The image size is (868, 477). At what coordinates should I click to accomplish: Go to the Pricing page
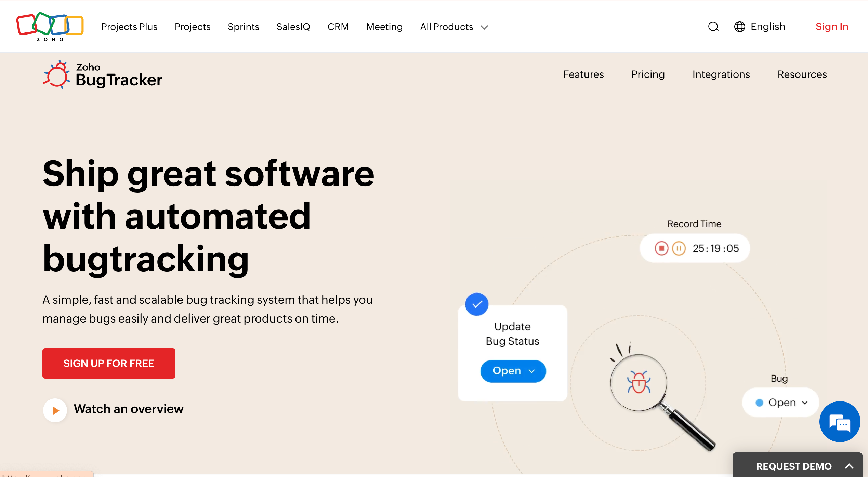(x=648, y=74)
